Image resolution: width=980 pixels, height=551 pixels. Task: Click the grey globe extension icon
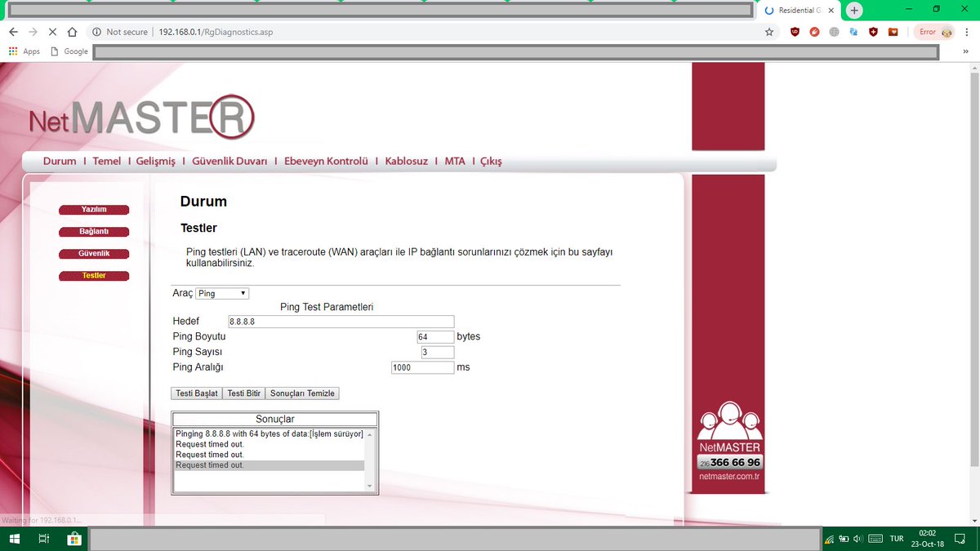(834, 32)
